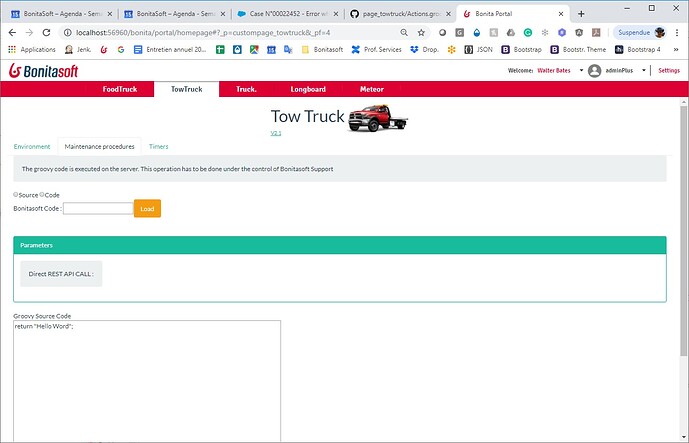Open the Settings link
The image size is (689, 443).
pyautogui.click(x=669, y=70)
